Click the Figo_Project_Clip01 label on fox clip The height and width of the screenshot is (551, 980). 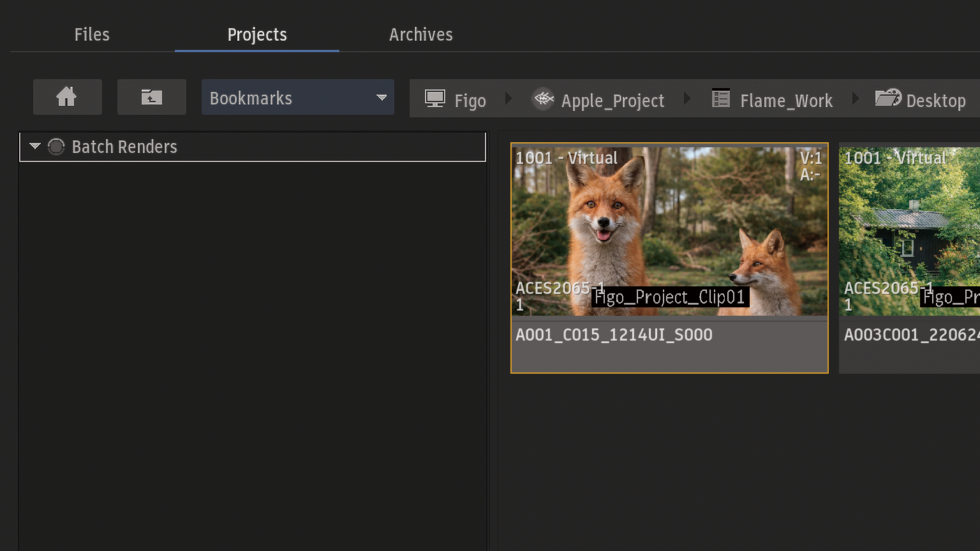669,297
